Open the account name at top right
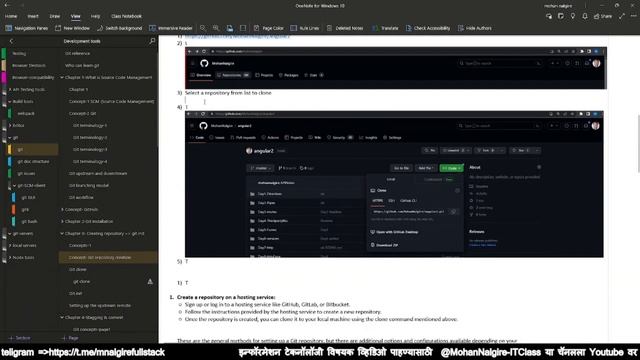The image size is (640, 360). pos(558,6)
